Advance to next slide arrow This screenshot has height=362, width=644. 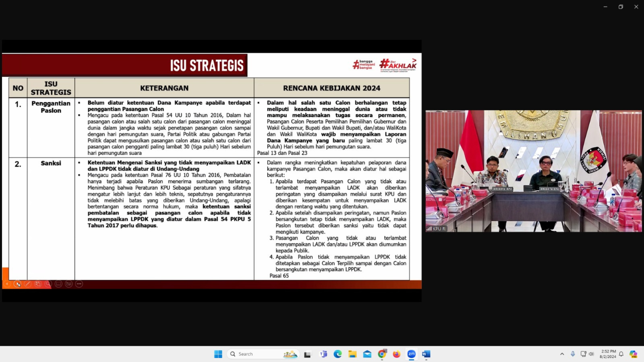click(x=17, y=284)
